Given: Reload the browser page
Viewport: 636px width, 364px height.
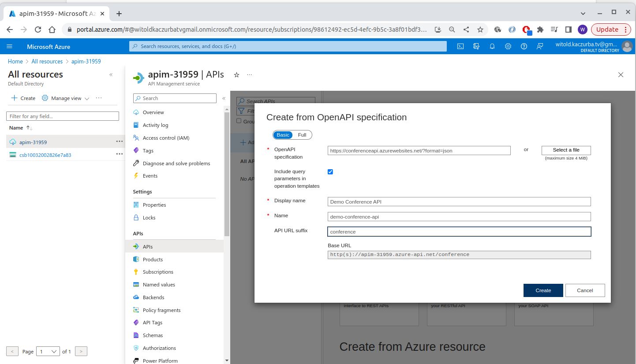Looking at the screenshot, I should pyautogui.click(x=38, y=30).
